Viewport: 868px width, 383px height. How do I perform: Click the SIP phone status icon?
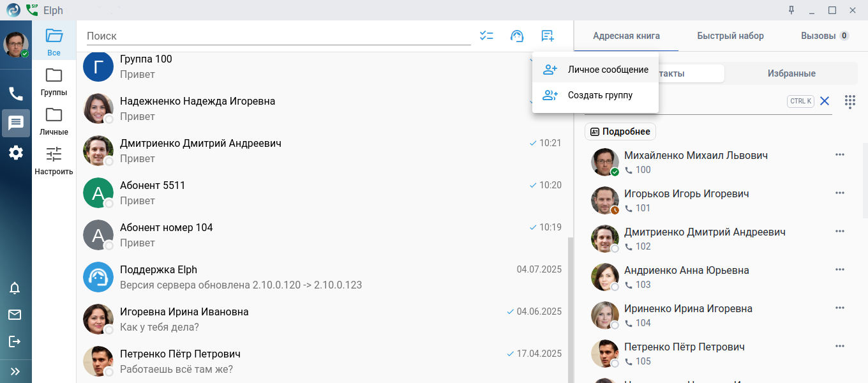[32, 10]
